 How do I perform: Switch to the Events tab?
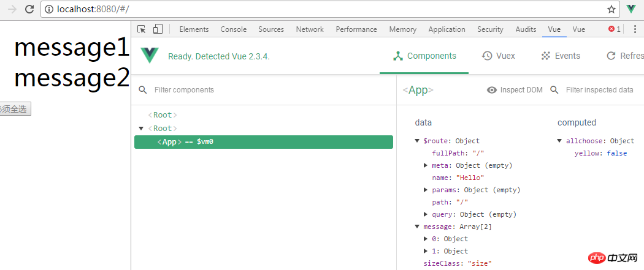[561, 56]
